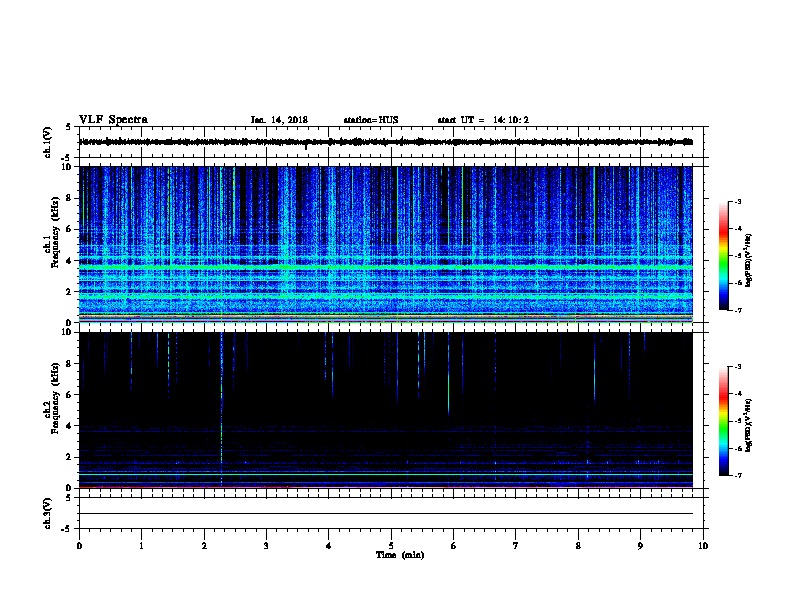Image resolution: width=792 pixels, height=612 pixels.
Task: Click the ch.1 voltage waveform trace
Action: coord(385,142)
